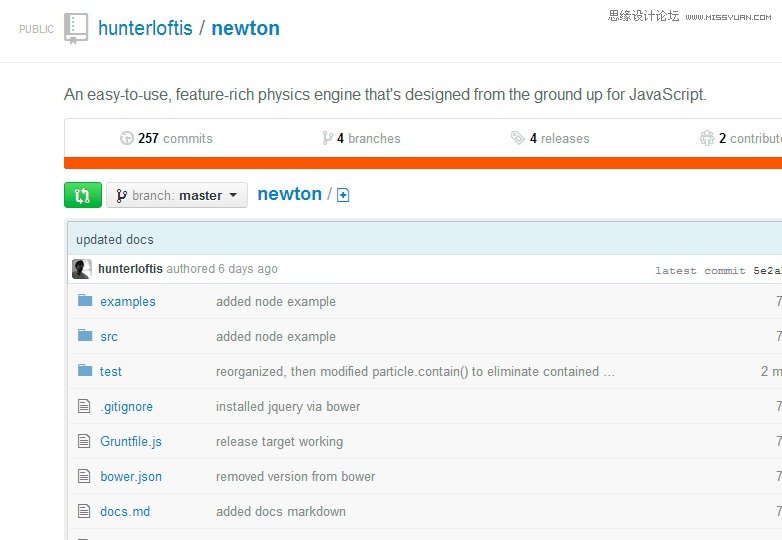
Task: Open hunterloftis user profile link
Action: tap(145, 28)
